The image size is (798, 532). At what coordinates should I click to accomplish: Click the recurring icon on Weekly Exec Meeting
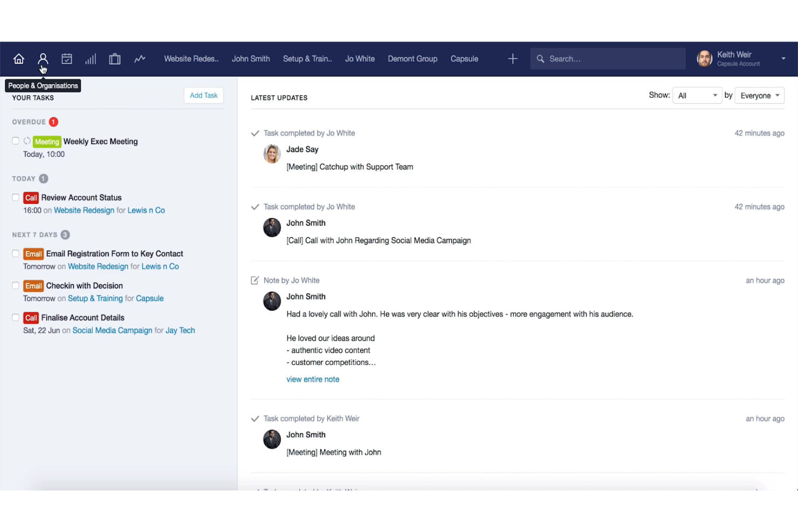[26, 141]
